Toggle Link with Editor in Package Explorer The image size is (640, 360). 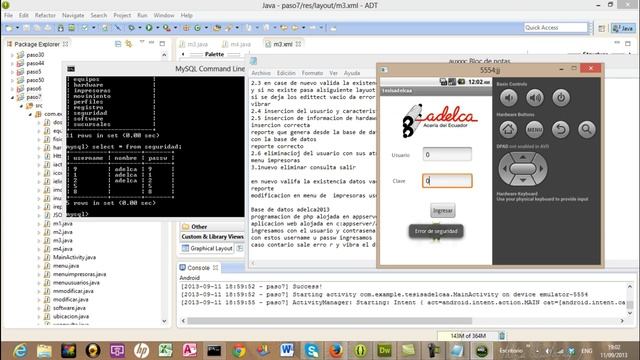[129, 44]
